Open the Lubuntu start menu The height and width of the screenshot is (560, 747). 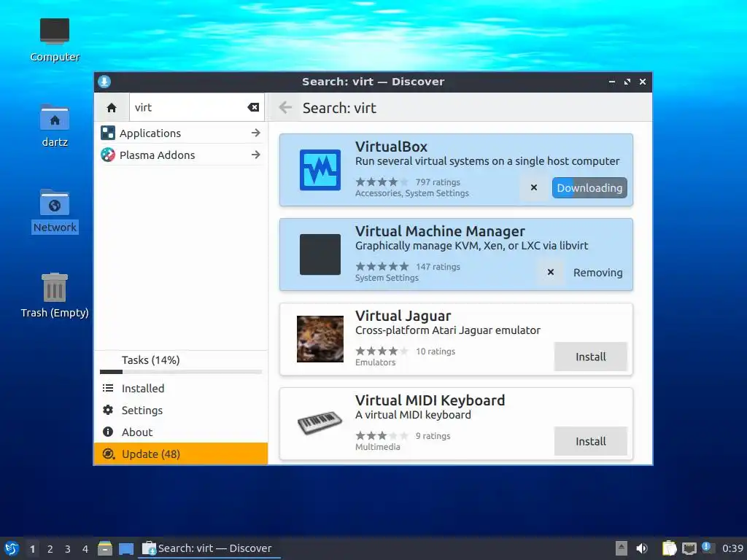[12, 548]
